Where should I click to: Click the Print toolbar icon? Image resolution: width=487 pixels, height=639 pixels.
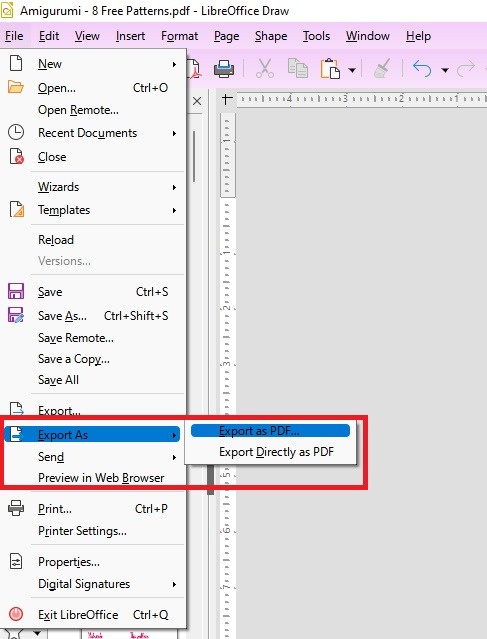pos(224,68)
